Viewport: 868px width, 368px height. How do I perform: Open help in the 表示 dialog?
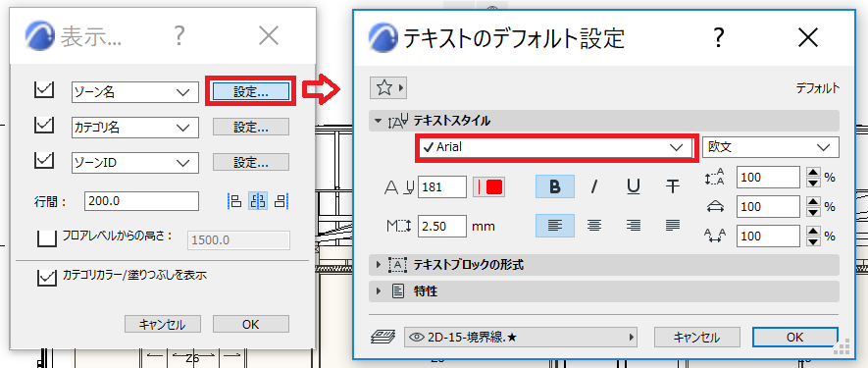click(x=179, y=36)
